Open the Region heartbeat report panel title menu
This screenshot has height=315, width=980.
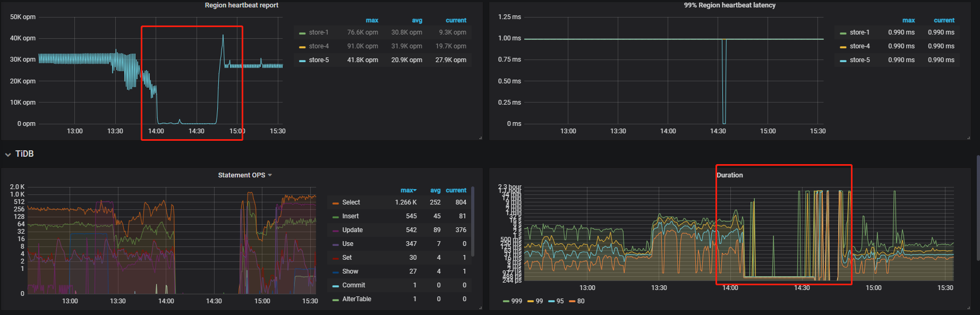tap(241, 5)
